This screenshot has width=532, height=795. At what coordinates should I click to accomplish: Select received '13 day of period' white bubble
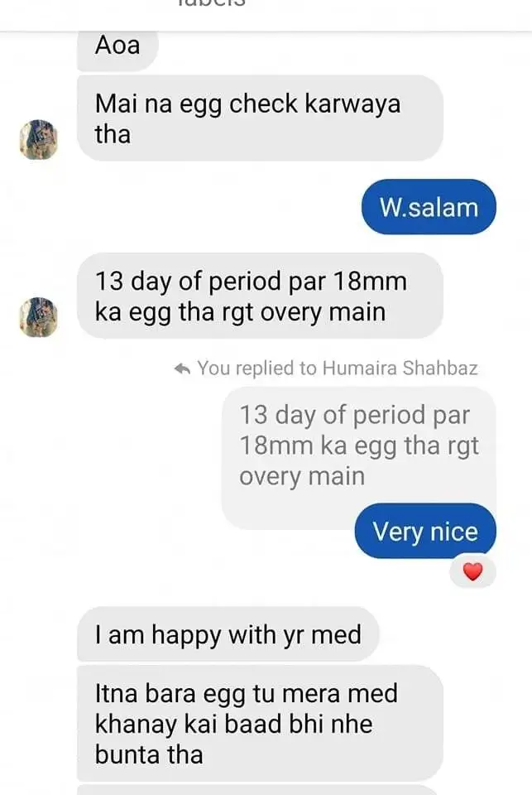pos(259,296)
